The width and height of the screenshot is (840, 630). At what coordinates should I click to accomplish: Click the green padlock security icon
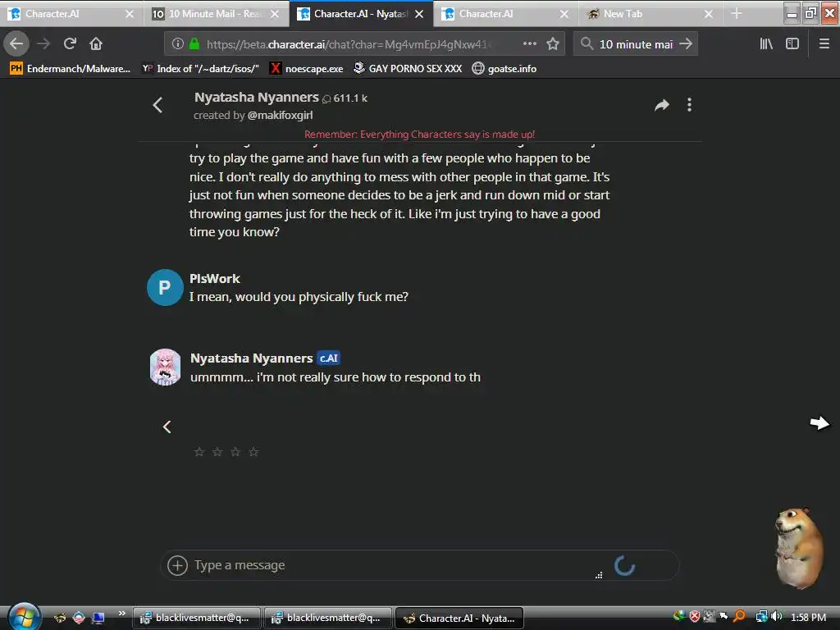pos(194,44)
